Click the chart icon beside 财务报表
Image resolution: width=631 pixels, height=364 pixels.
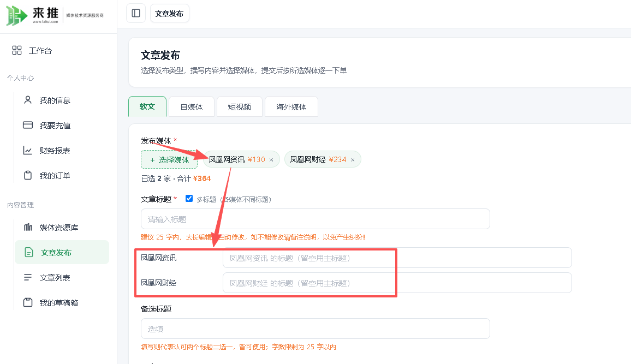point(28,151)
